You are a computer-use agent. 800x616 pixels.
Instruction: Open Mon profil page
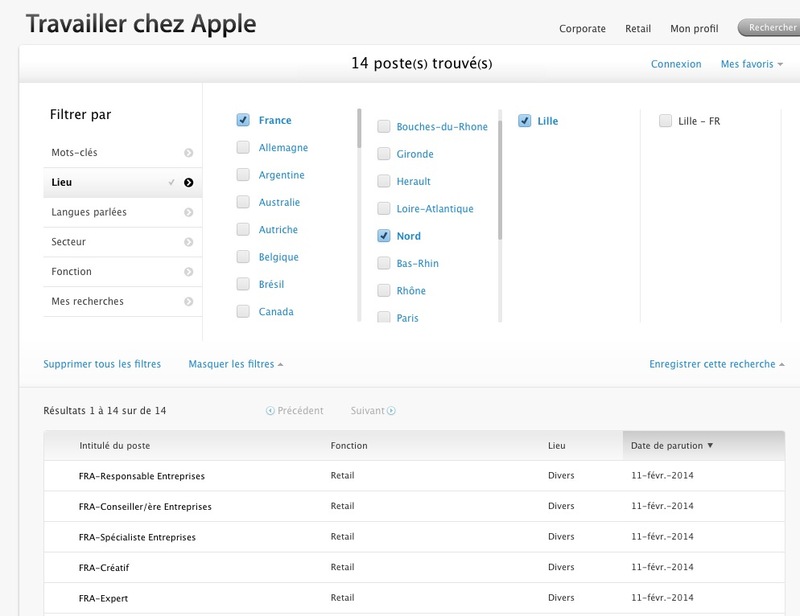(x=694, y=29)
